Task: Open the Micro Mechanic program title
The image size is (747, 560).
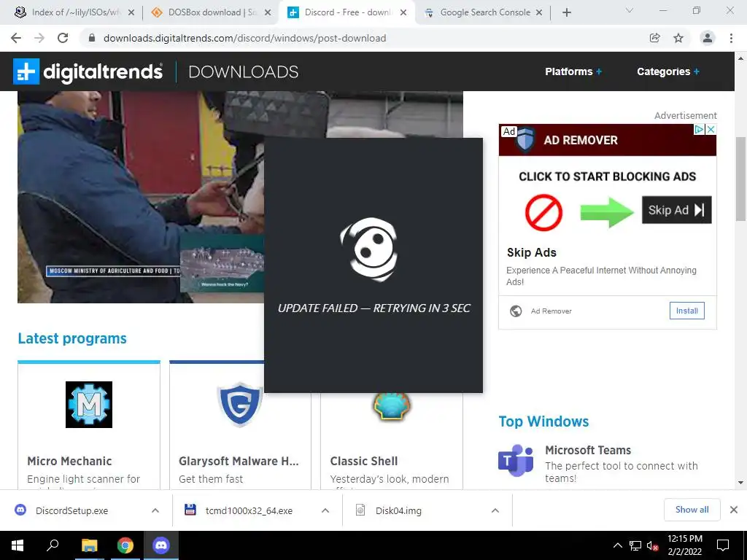Action: tap(69, 461)
